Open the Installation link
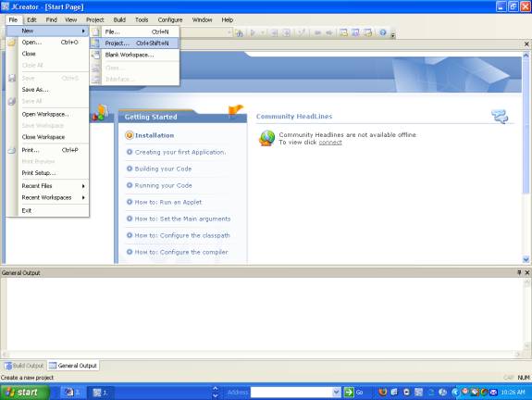 coord(155,135)
